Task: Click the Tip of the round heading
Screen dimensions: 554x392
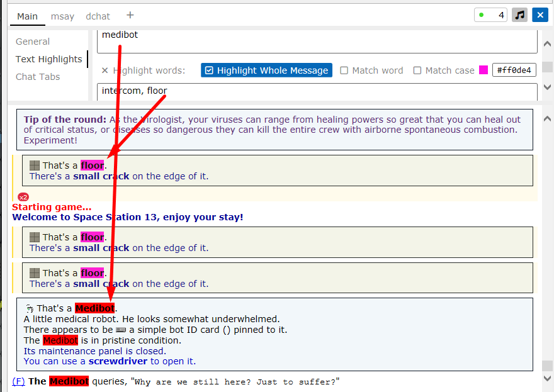Action: [x=65, y=120]
